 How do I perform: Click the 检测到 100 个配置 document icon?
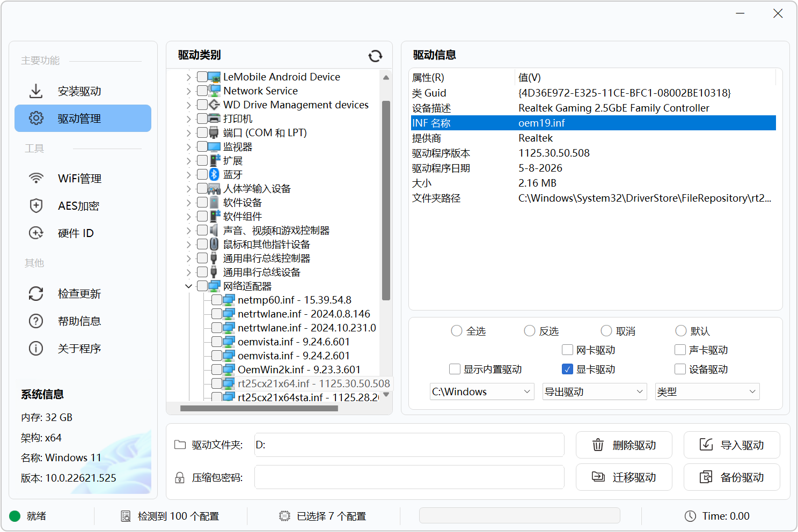[x=126, y=516]
